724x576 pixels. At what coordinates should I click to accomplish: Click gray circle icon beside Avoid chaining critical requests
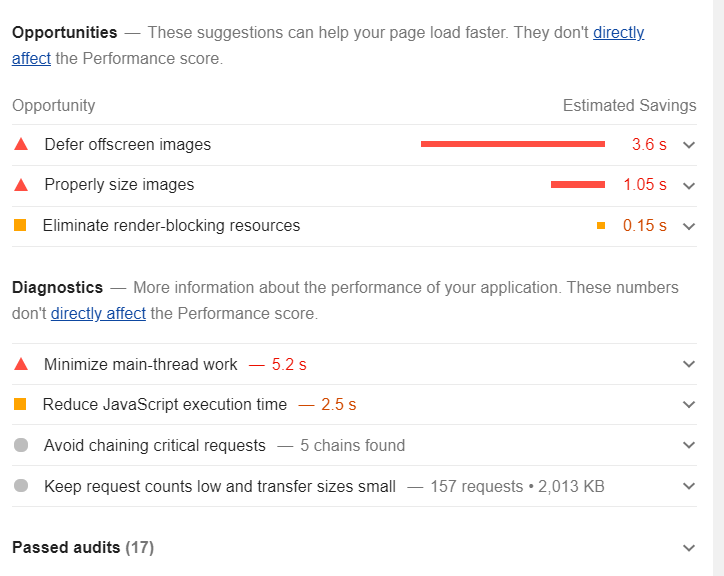pos(21,445)
